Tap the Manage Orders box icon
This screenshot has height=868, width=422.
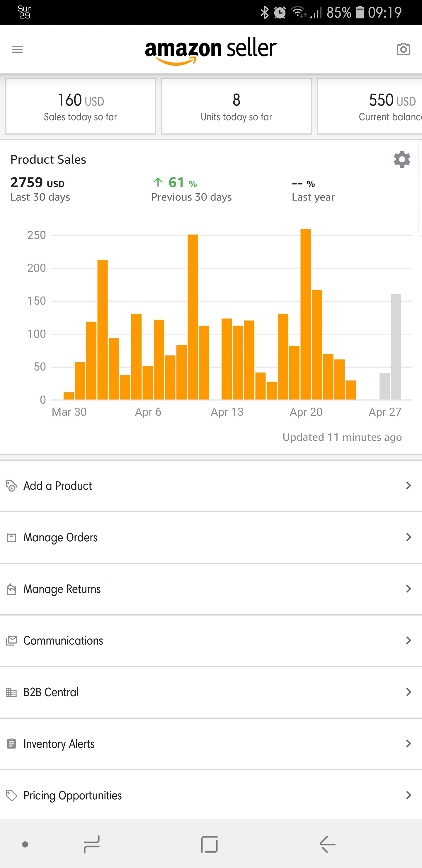pos(11,537)
